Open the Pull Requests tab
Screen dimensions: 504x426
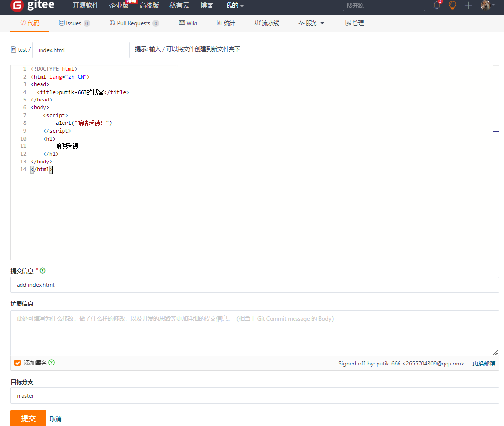(134, 23)
